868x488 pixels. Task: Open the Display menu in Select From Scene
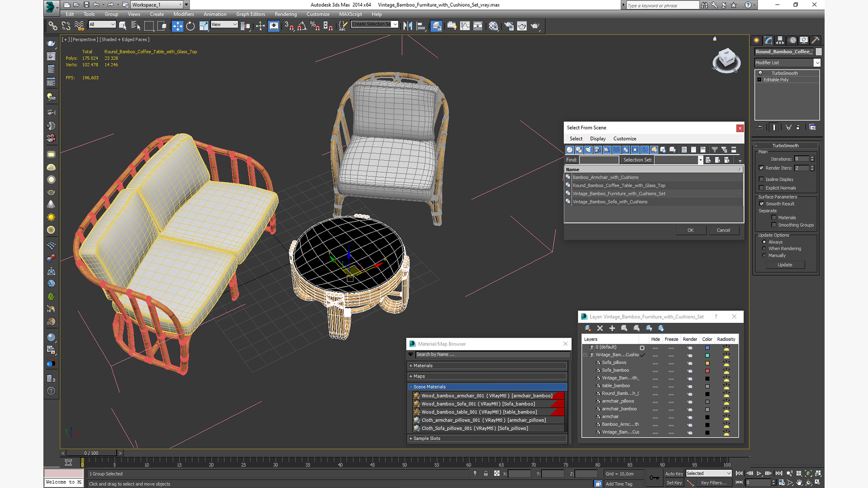pyautogui.click(x=597, y=139)
